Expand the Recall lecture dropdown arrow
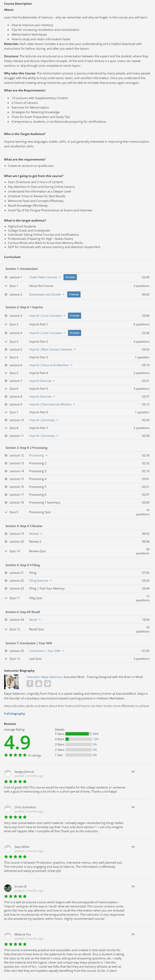This screenshot has width=155, height=980. (x=40, y=620)
